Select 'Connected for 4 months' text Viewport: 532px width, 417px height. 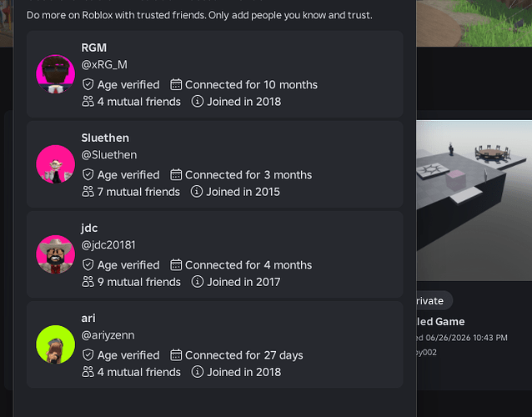[x=248, y=265]
